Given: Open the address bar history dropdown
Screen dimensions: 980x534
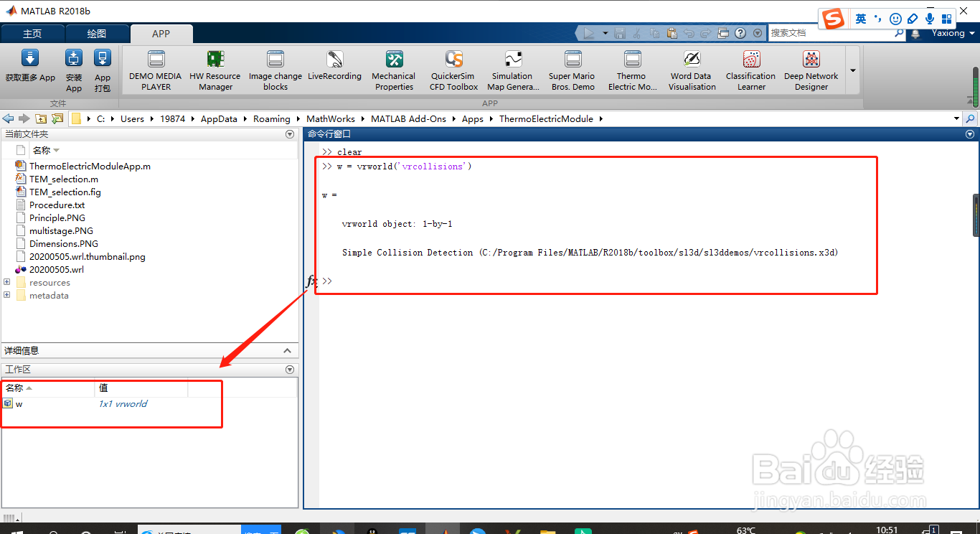Looking at the screenshot, I should [956, 118].
